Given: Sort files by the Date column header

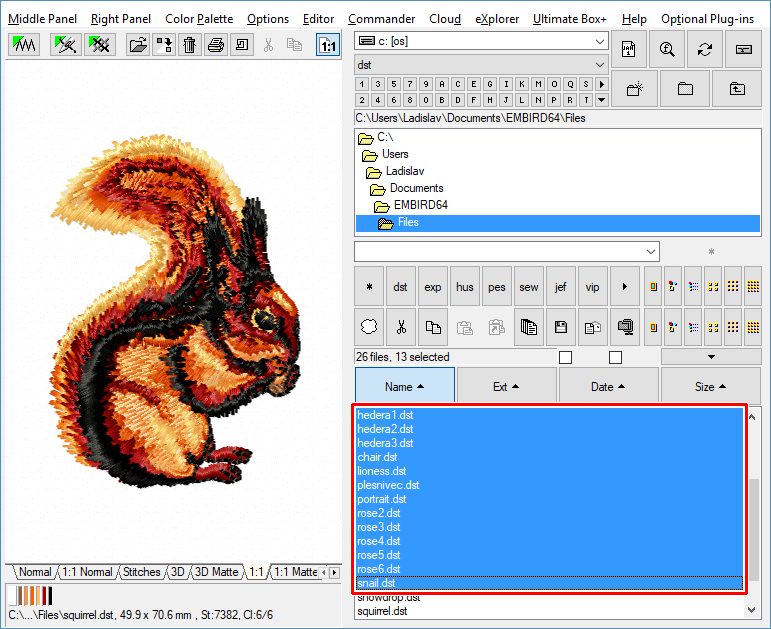Looking at the screenshot, I should pyautogui.click(x=608, y=386).
